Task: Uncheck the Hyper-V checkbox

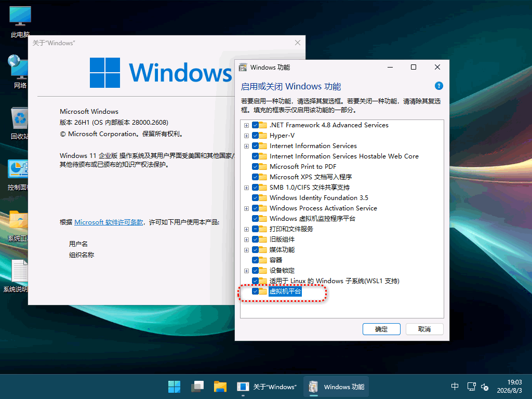Action: (x=256, y=136)
